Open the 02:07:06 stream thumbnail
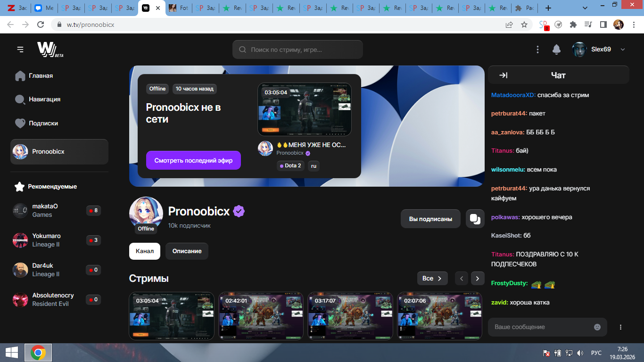Screen dimensions: 644x362 pyautogui.click(x=439, y=316)
